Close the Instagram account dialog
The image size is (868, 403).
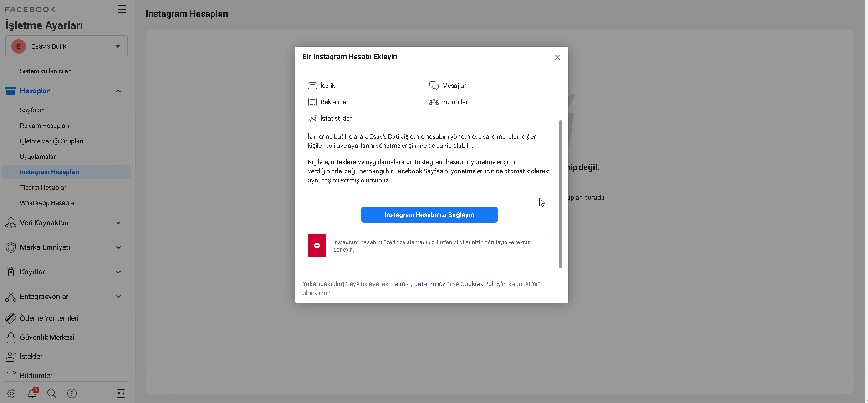557,57
